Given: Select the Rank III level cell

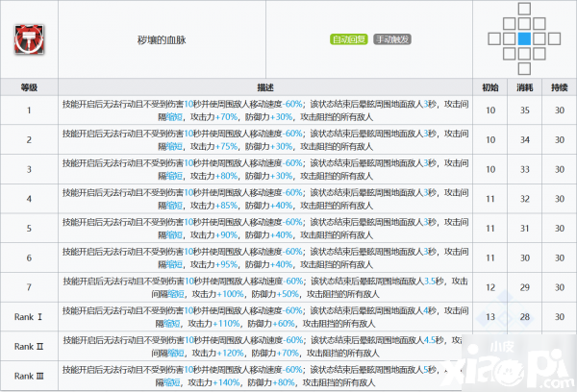Looking at the screenshot, I should pyautogui.click(x=29, y=376).
